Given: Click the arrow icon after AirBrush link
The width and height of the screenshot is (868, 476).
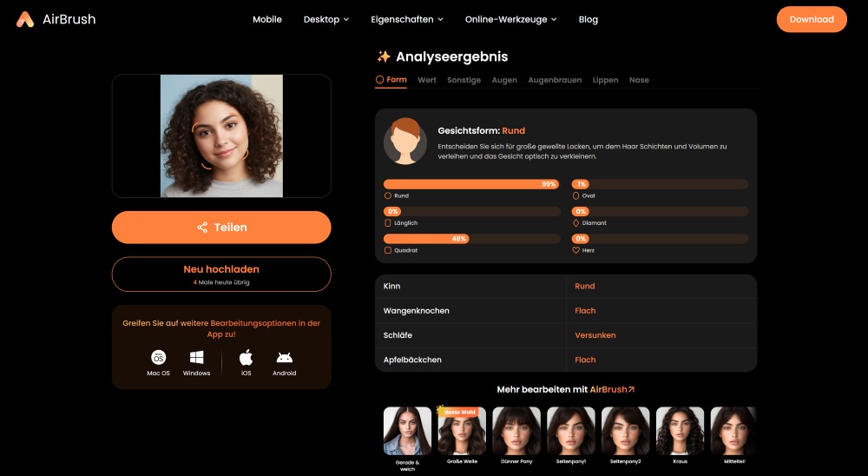Looking at the screenshot, I should click(x=632, y=389).
